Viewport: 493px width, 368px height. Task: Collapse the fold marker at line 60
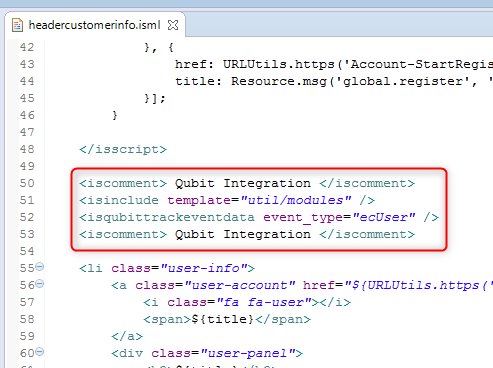pyautogui.click(x=40, y=352)
